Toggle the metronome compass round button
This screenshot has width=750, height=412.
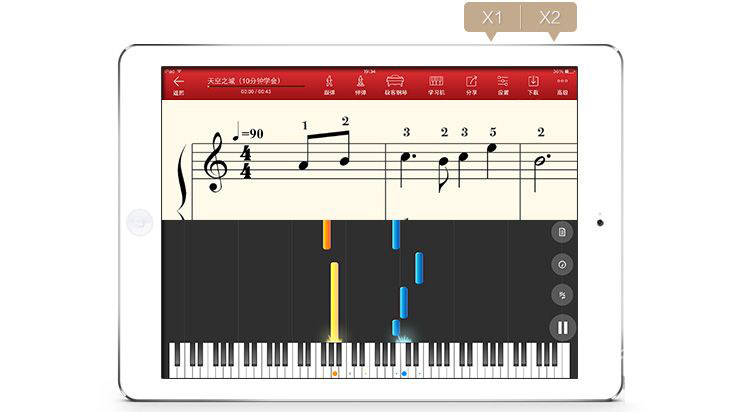pyautogui.click(x=562, y=264)
